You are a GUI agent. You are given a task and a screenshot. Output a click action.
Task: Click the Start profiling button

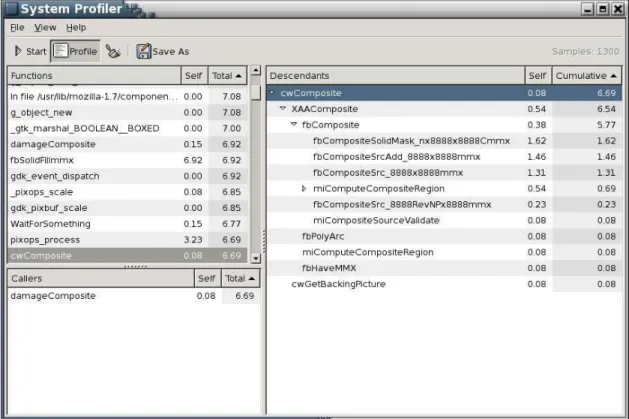click(30, 51)
